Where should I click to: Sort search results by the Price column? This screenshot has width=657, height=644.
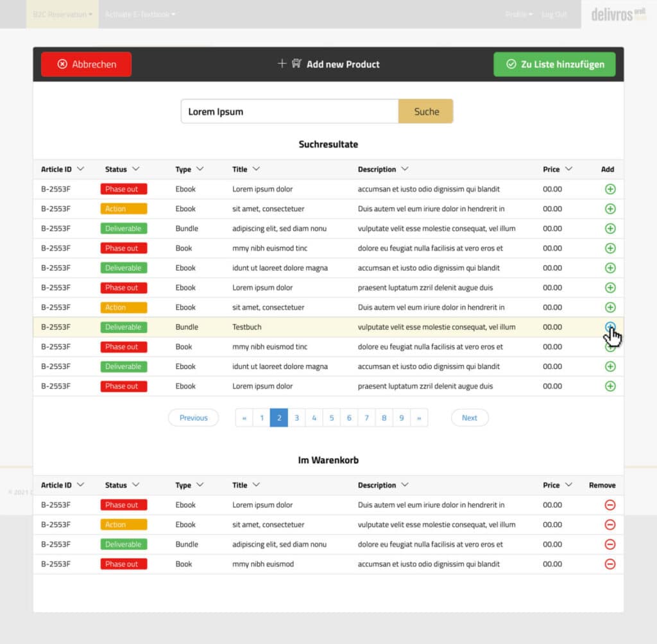[557, 169]
